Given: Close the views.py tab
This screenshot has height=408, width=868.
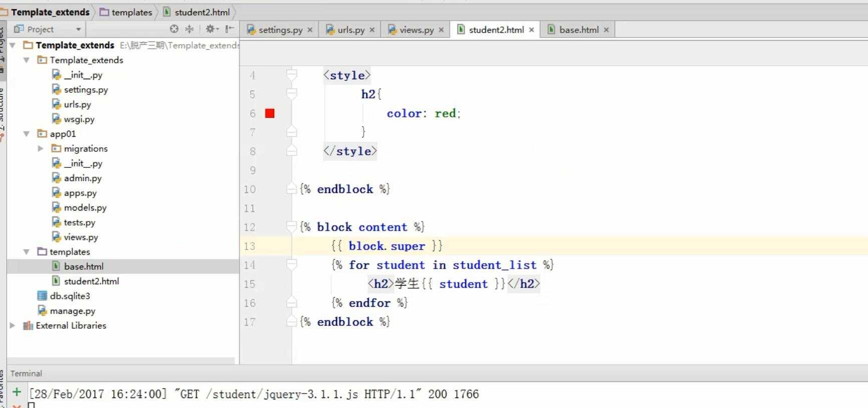Looking at the screenshot, I should 441,30.
